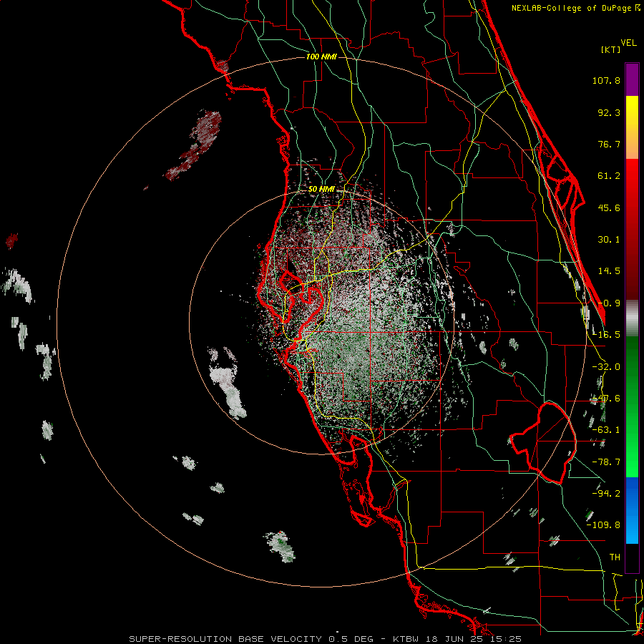
Task: Pick the gray segment of the velocity bar
Action: click(x=632, y=318)
